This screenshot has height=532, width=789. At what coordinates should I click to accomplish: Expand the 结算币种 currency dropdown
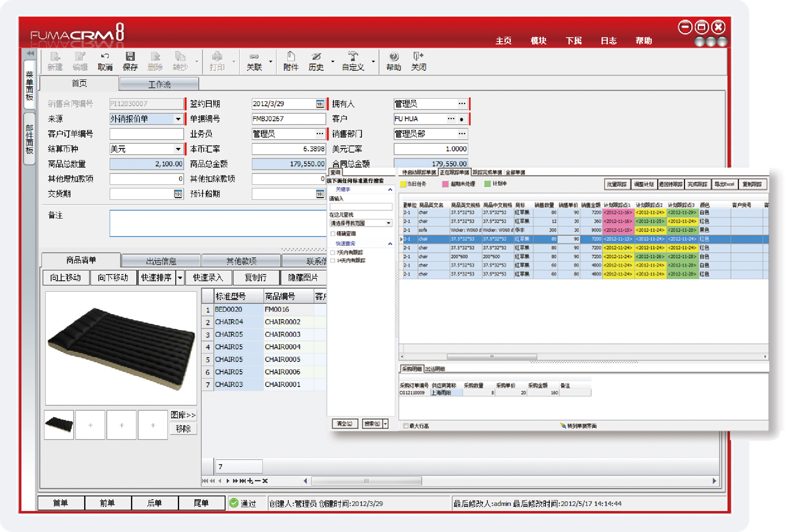[x=178, y=149]
